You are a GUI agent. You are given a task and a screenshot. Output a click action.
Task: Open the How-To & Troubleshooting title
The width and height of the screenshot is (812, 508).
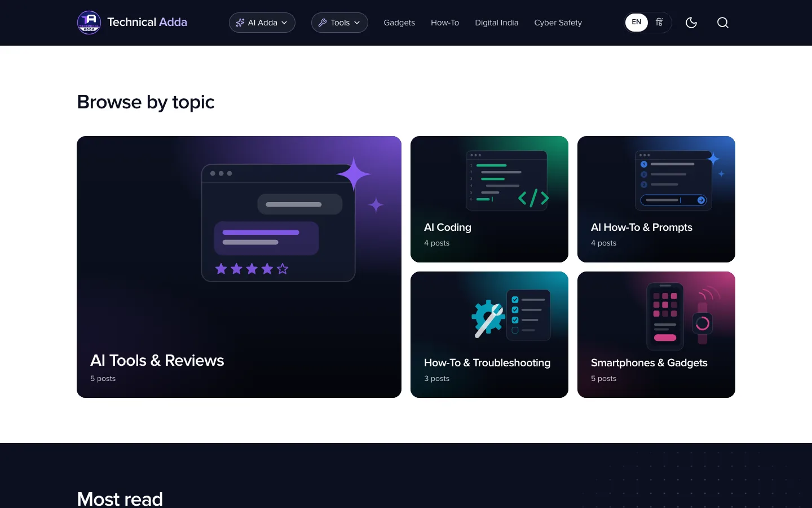487,363
